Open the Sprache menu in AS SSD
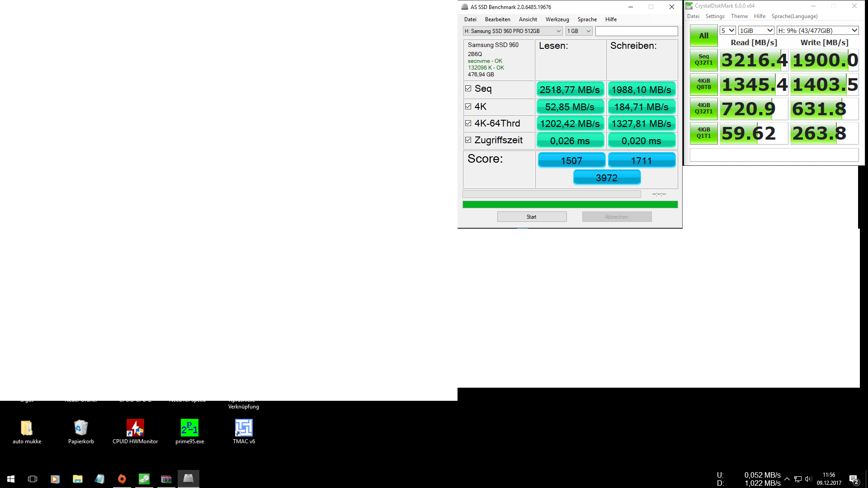 click(x=587, y=19)
